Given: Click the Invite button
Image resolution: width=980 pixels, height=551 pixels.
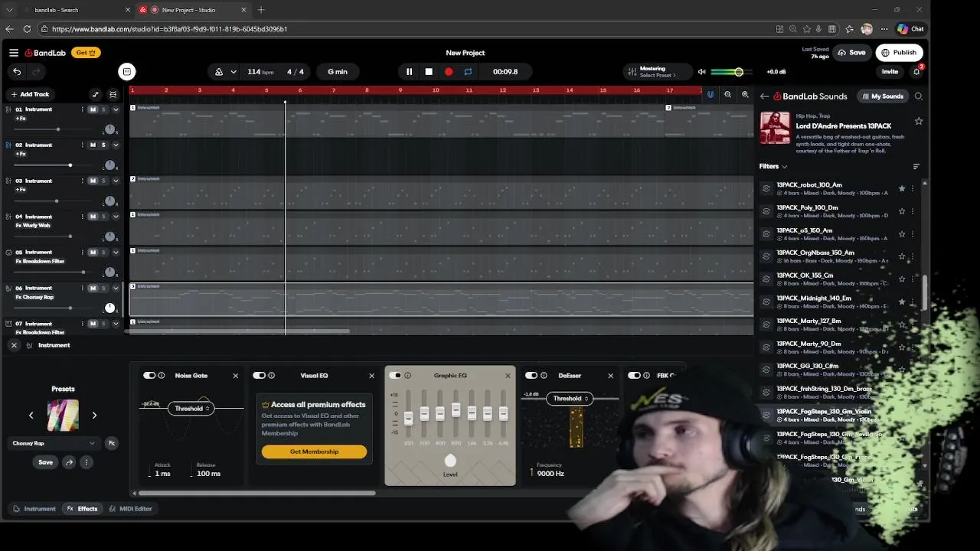Looking at the screenshot, I should click(890, 72).
